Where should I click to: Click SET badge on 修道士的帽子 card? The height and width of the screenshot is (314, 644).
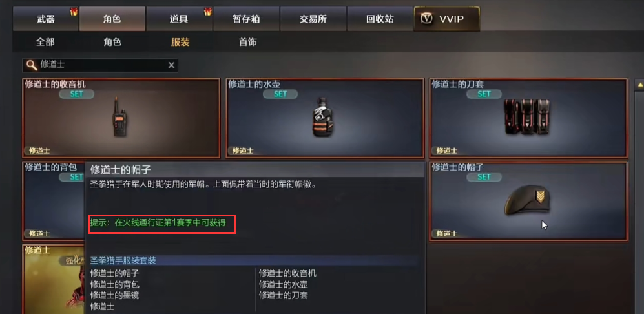[484, 177]
